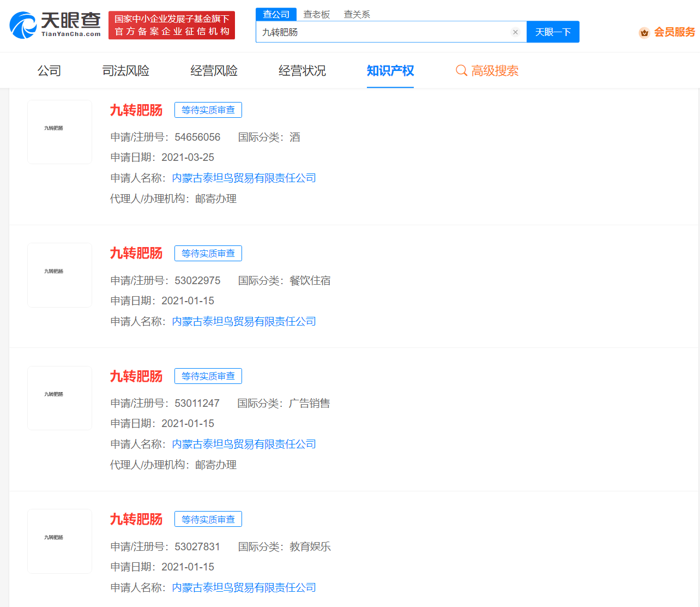This screenshot has height=607, width=700.
Task: Click application date 2021-03-25
Action: (x=188, y=158)
